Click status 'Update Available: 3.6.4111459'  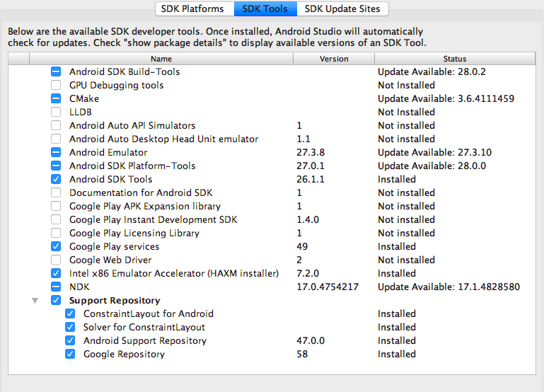coord(446,99)
